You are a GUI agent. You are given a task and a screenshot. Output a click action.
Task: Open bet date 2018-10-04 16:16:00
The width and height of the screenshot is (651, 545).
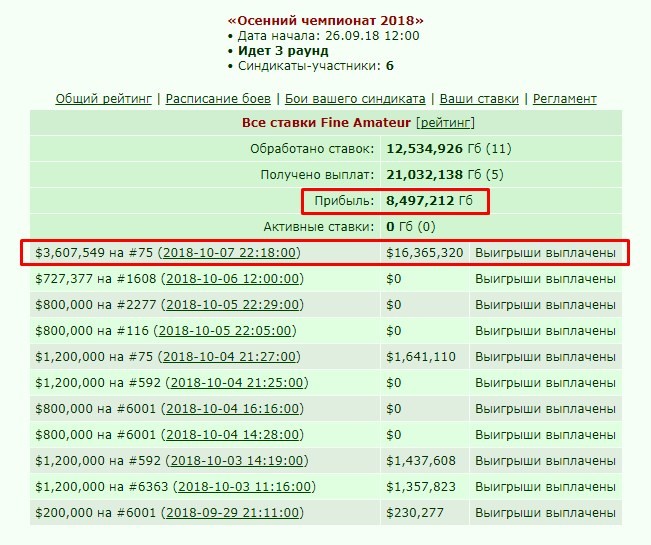coord(232,409)
